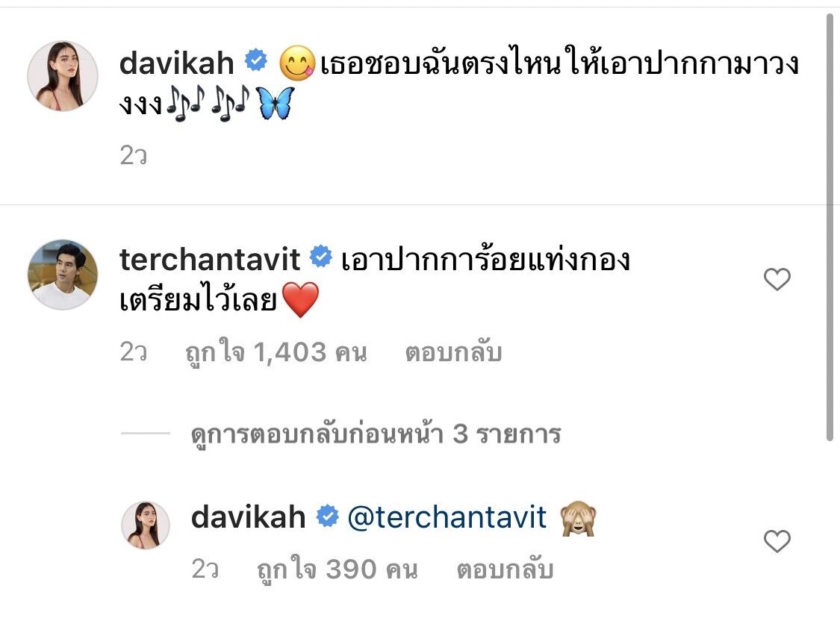Open the terchantavit username in the comment
Screen dimensions: 840x618
(x=210, y=260)
